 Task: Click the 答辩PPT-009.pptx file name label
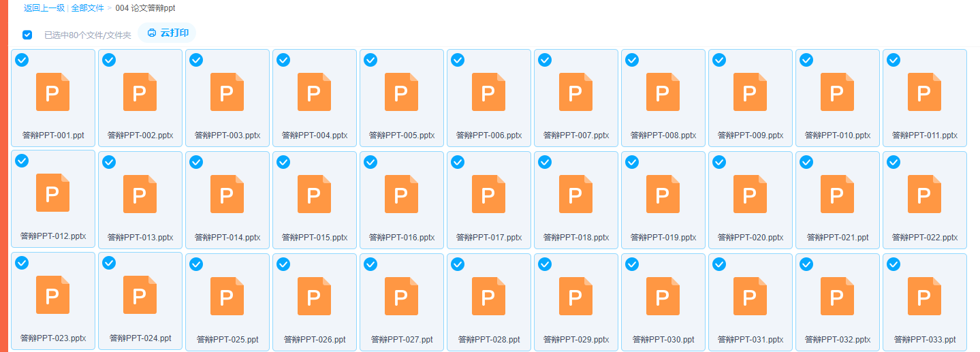[x=750, y=135]
